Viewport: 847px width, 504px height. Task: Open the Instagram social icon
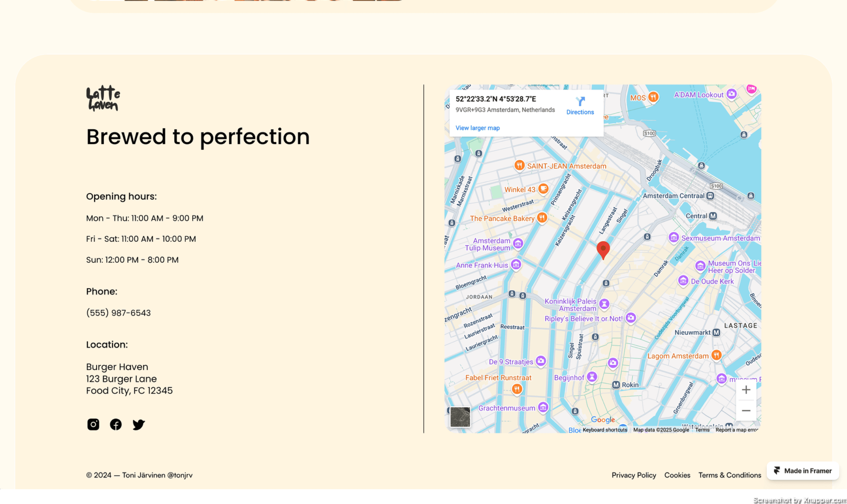tap(93, 424)
